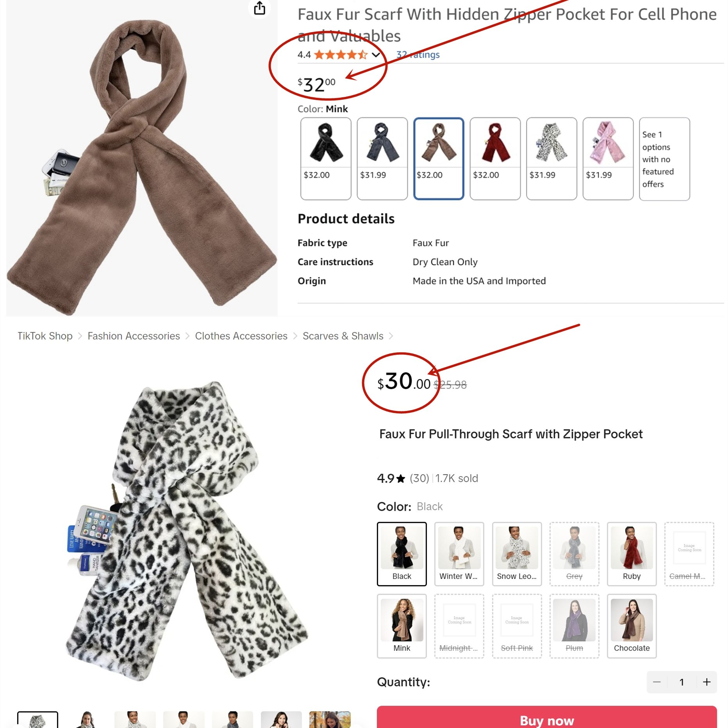Image resolution: width=728 pixels, height=728 pixels.
Task: Select the black scarf swatch priced $32.00
Action: 326,159
